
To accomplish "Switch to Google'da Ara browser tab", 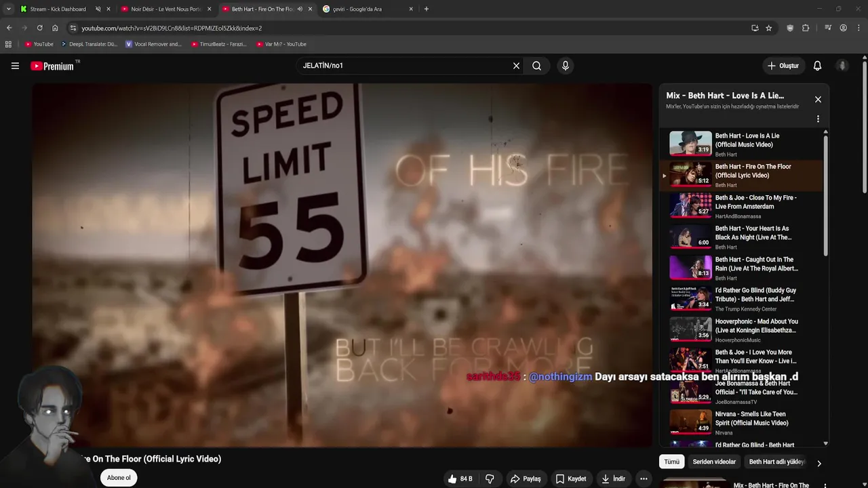I will point(357,9).
